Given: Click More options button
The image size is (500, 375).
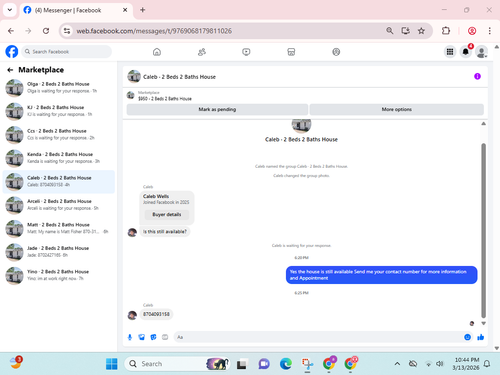Looking at the screenshot, I should click(x=397, y=109).
